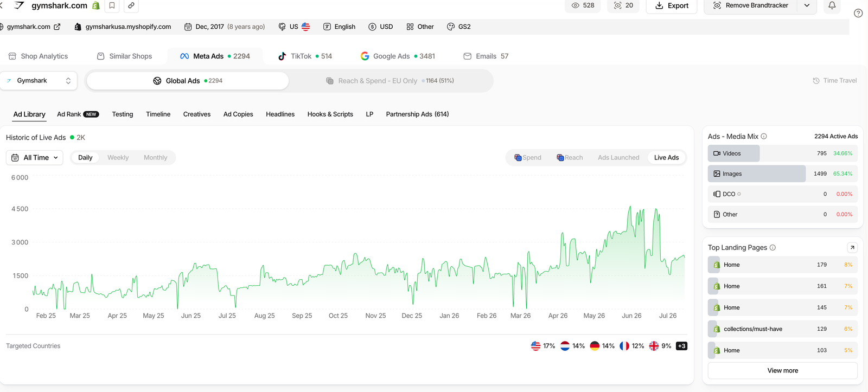Show info for Top Landing Pages
The width and height of the screenshot is (868, 392).
[773, 248]
